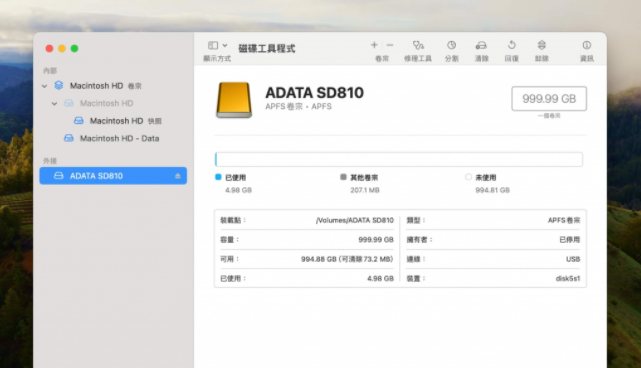Click the /Volumes/ADATA SD810 mount point
641x368 pixels.
(x=354, y=220)
